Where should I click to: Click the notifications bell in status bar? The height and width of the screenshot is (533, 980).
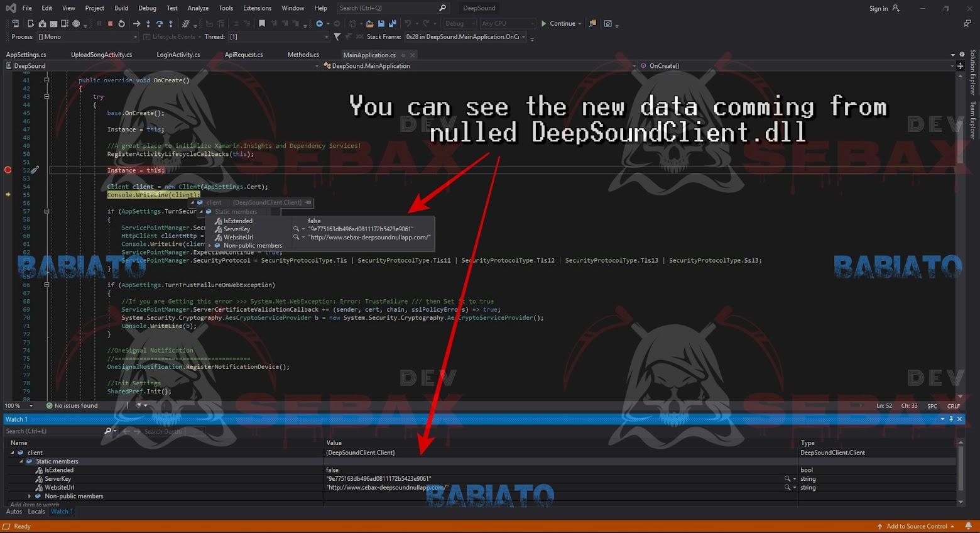click(x=968, y=526)
